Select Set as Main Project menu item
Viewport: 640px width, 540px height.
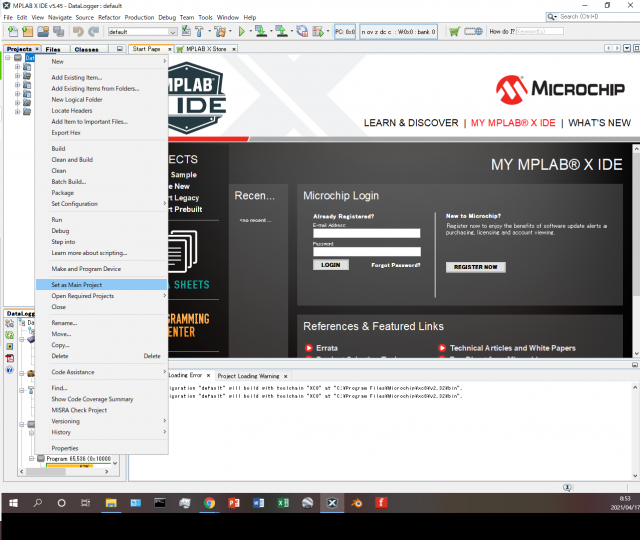click(x=101, y=284)
